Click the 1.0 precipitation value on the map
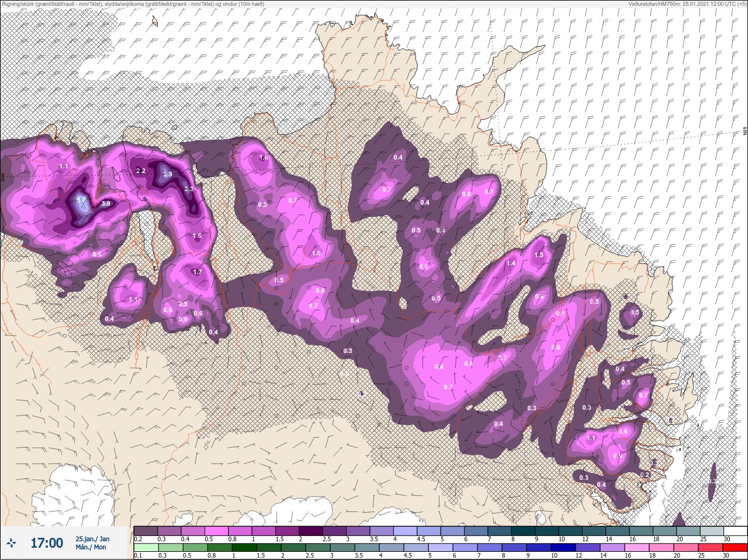 tap(316, 253)
